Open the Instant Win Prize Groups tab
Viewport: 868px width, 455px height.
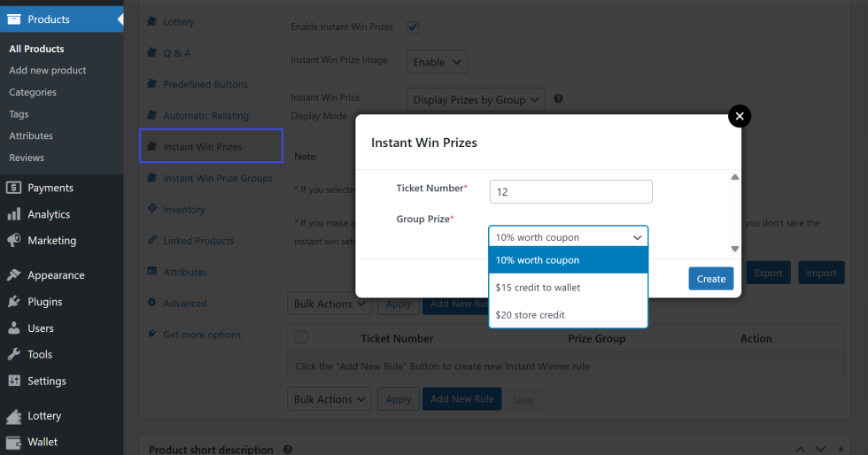[x=217, y=178]
